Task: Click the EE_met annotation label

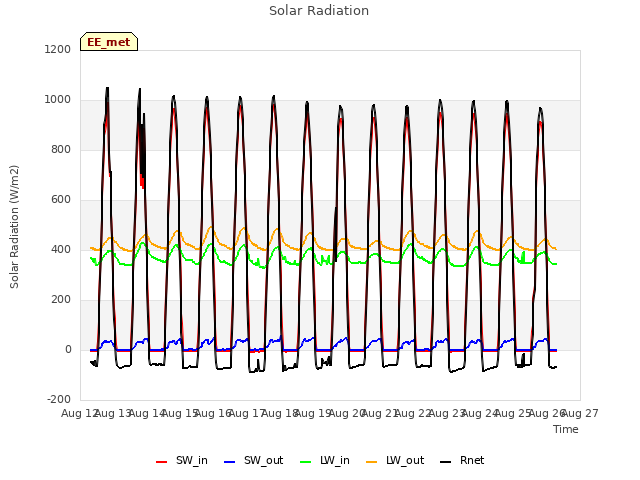Action: click(x=109, y=42)
